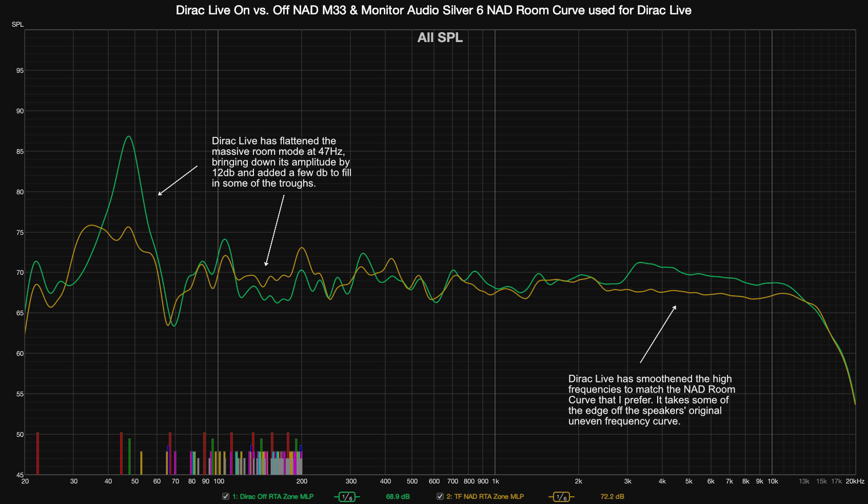Select the '2: TF NAD RTA Zone MLP' legend label
This screenshot has height=504, width=868.
[x=485, y=496]
